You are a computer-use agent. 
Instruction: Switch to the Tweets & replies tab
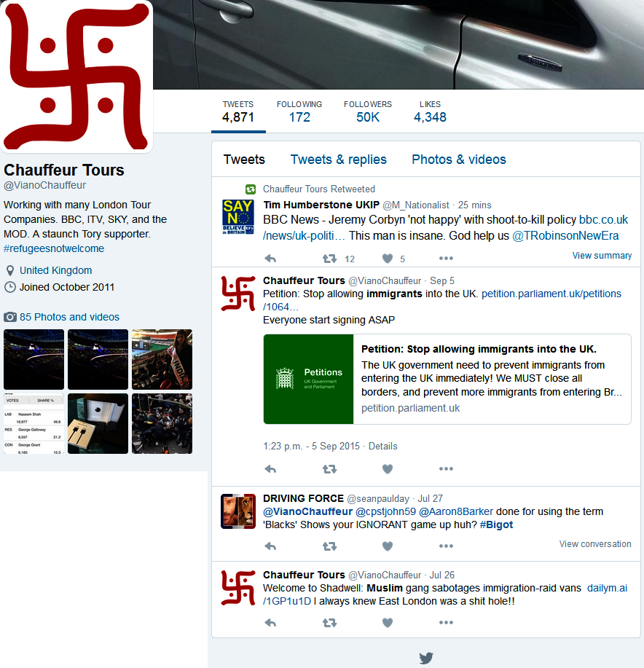[338, 160]
